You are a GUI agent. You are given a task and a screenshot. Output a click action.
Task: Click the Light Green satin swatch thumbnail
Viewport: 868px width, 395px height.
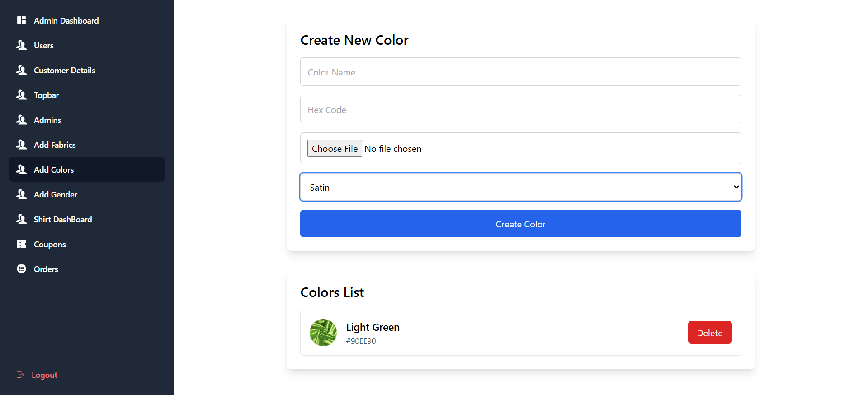(x=323, y=333)
